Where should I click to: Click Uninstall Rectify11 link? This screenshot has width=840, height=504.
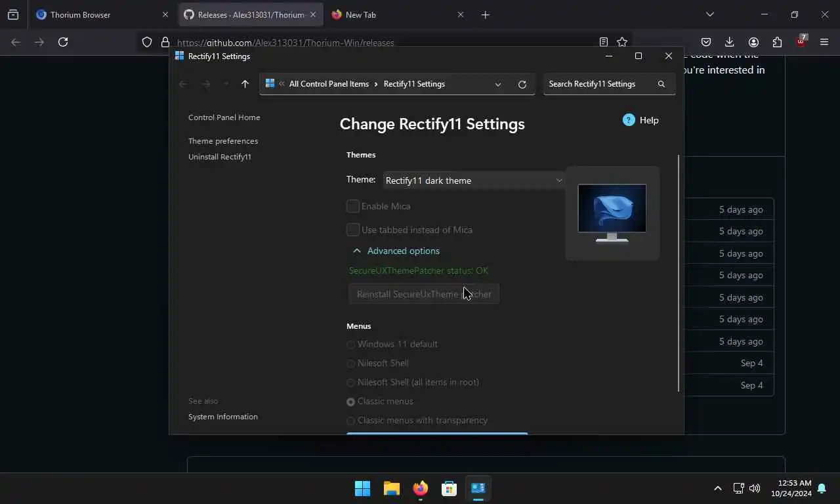(x=220, y=157)
